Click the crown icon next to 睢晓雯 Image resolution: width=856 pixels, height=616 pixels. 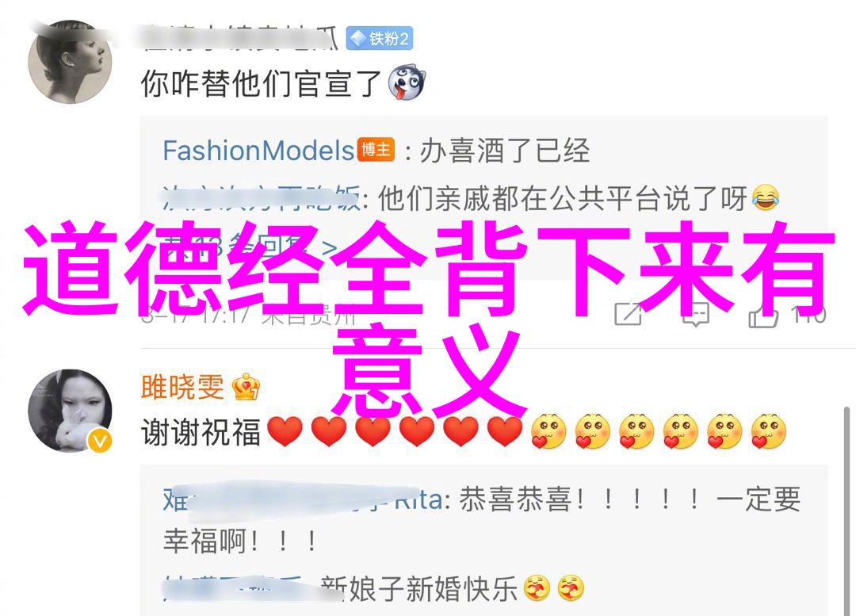246,387
